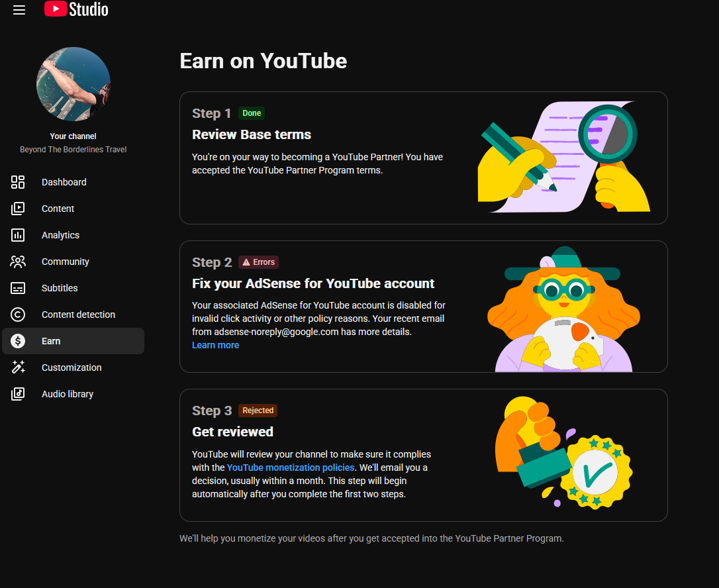The height and width of the screenshot is (588, 719).
Task: Click the warning triangle in Errors badge
Action: [x=246, y=262]
